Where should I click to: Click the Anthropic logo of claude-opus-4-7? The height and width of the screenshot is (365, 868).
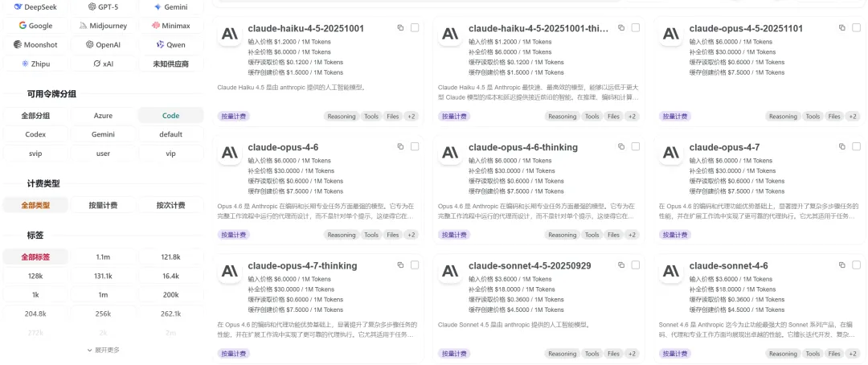click(x=671, y=153)
